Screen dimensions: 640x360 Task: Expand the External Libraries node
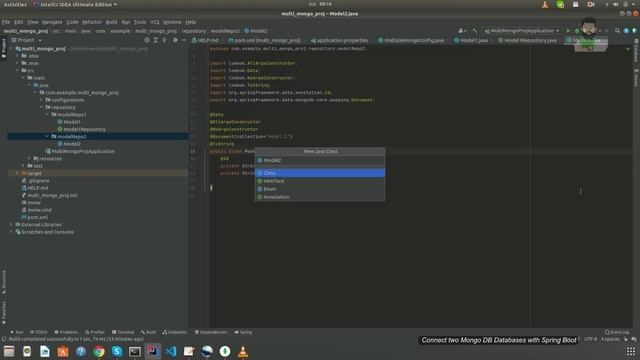tap(11, 224)
